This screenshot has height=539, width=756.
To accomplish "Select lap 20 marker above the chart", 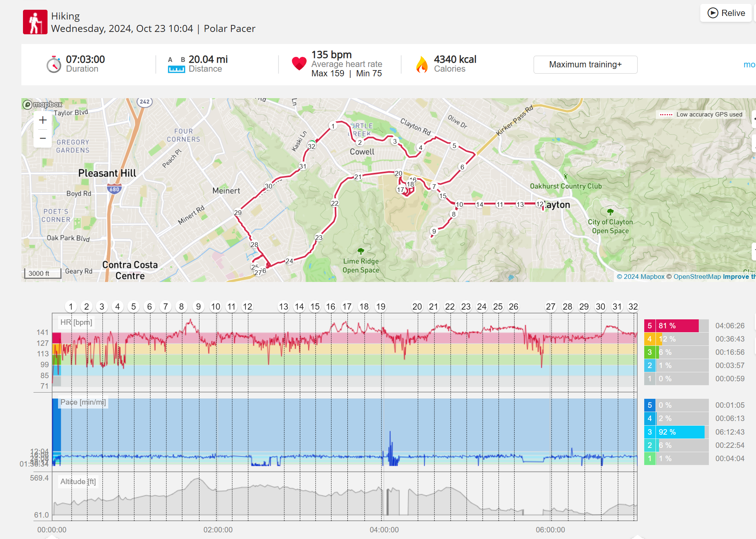I will pos(417,307).
